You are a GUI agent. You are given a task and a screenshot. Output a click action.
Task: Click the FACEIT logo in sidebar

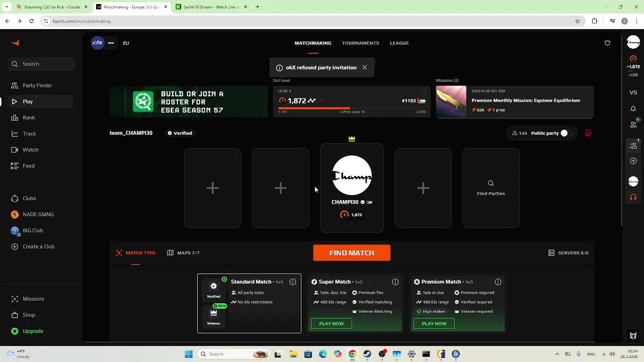tap(15, 43)
